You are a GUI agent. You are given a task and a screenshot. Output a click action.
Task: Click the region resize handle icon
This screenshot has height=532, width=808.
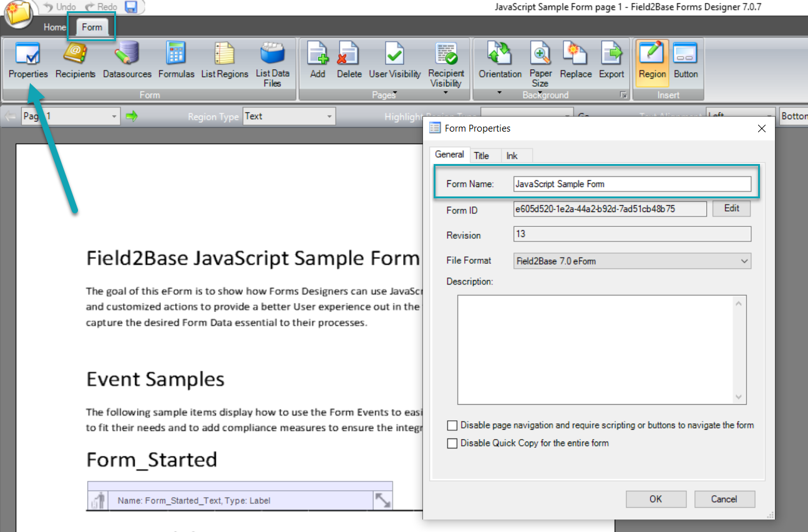point(382,500)
